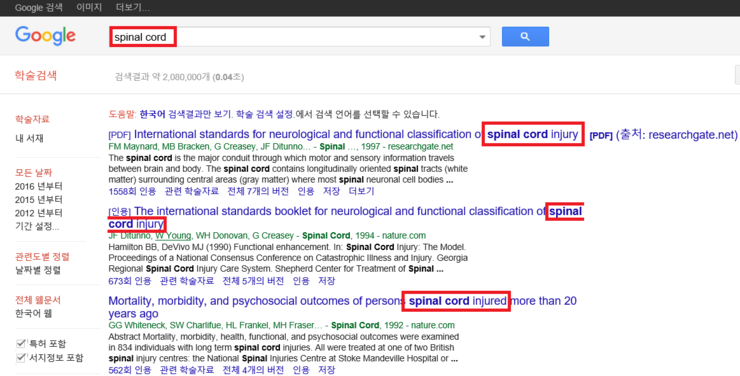Screen dimensions: 740x376
Task: Open the Google 검색 top bar item
Action: [38, 8]
